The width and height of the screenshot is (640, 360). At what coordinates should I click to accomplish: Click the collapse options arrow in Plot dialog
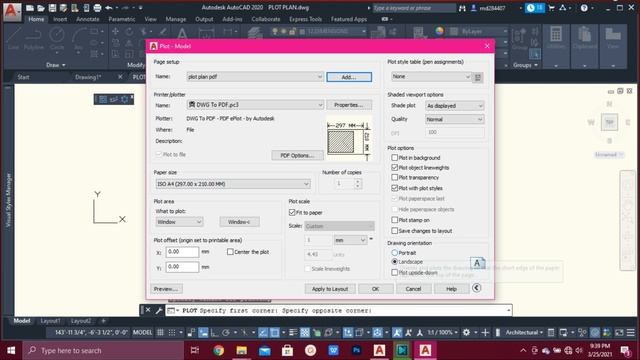pos(476,288)
